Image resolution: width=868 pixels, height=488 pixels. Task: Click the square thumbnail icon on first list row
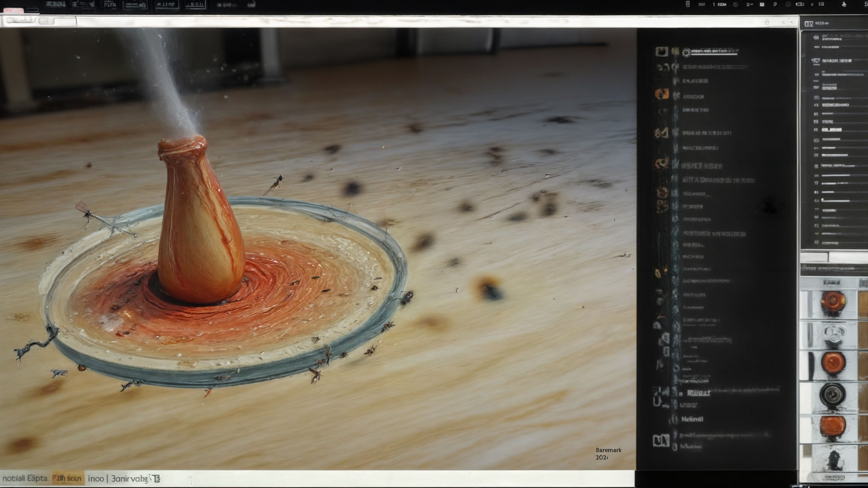tap(661, 52)
